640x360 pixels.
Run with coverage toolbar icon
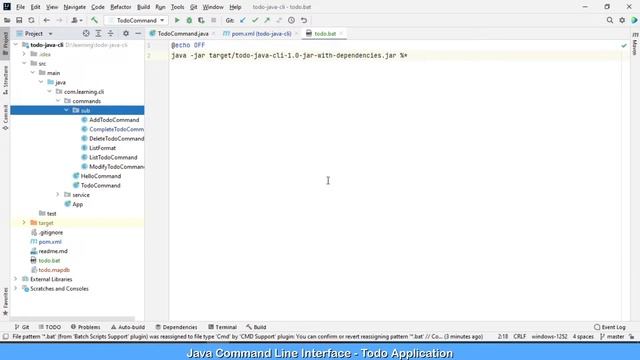tap(201, 20)
